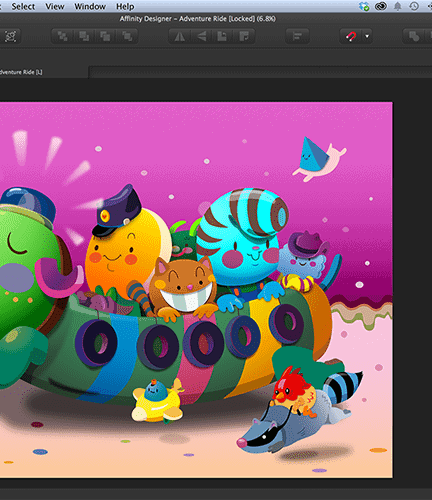Click Forward One arrange icon
The width and height of the screenshot is (432, 500).
pos(105,36)
